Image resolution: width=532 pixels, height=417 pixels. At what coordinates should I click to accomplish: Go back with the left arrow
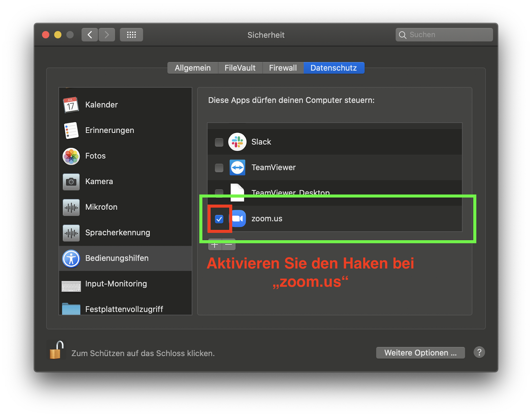(x=90, y=35)
